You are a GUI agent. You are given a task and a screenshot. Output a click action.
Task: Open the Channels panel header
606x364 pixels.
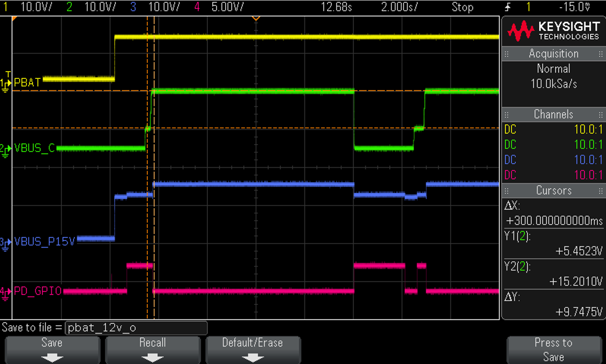pos(554,114)
